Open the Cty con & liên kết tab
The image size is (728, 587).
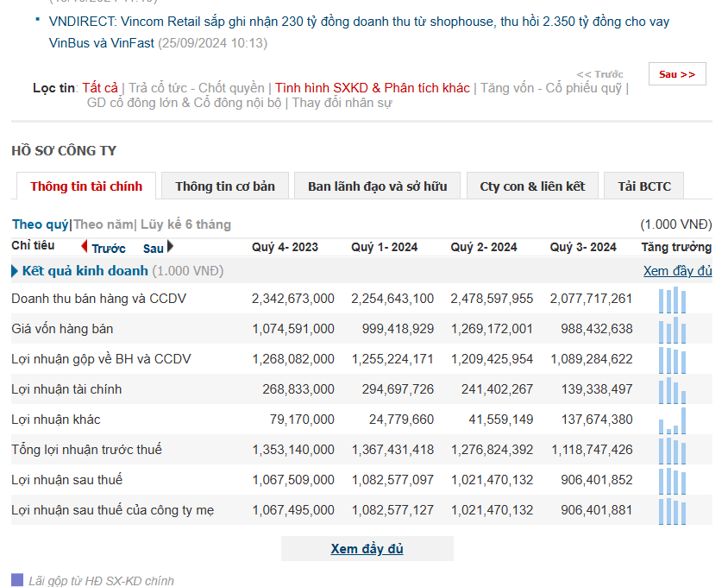point(532,186)
